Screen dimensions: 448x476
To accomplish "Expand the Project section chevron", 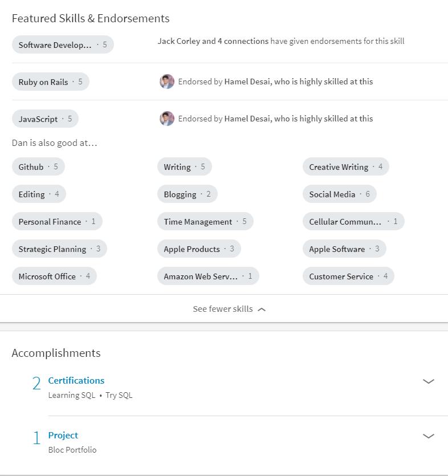I will pyautogui.click(x=429, y=436).
